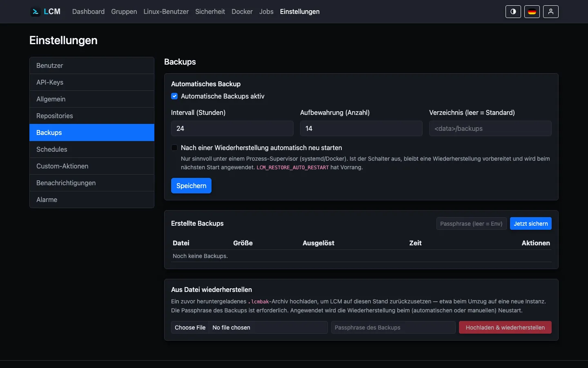Image resolution: width=588 pixels, height=368 pixels.
Task: Click the Erstellte Backups card title
Action: tap(197, 223)
